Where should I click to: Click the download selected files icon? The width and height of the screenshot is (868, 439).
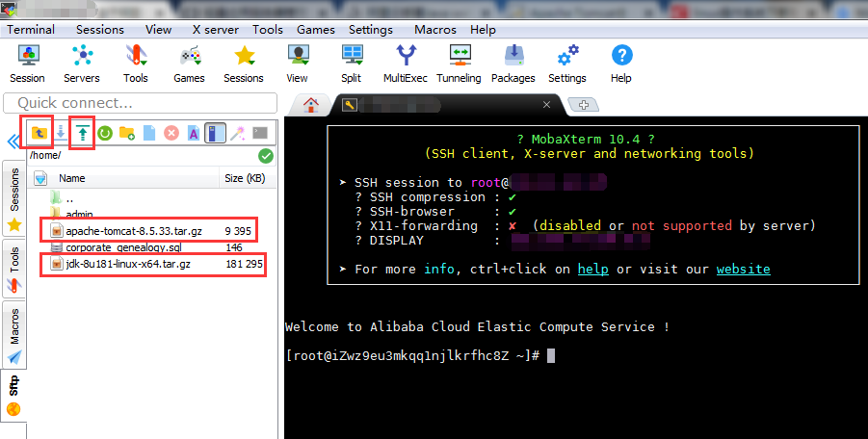[x=61, y=133]
